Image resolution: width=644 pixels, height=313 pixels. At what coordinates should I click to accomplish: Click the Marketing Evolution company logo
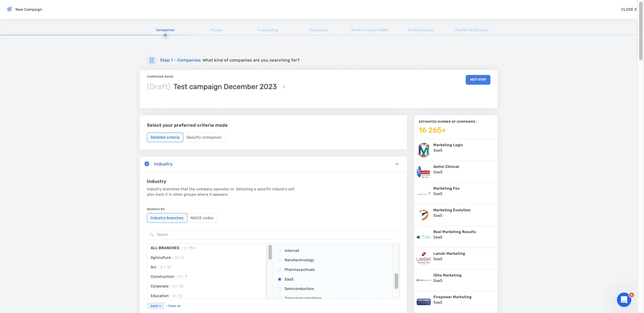pyautogui.click(x=424, y=215)
